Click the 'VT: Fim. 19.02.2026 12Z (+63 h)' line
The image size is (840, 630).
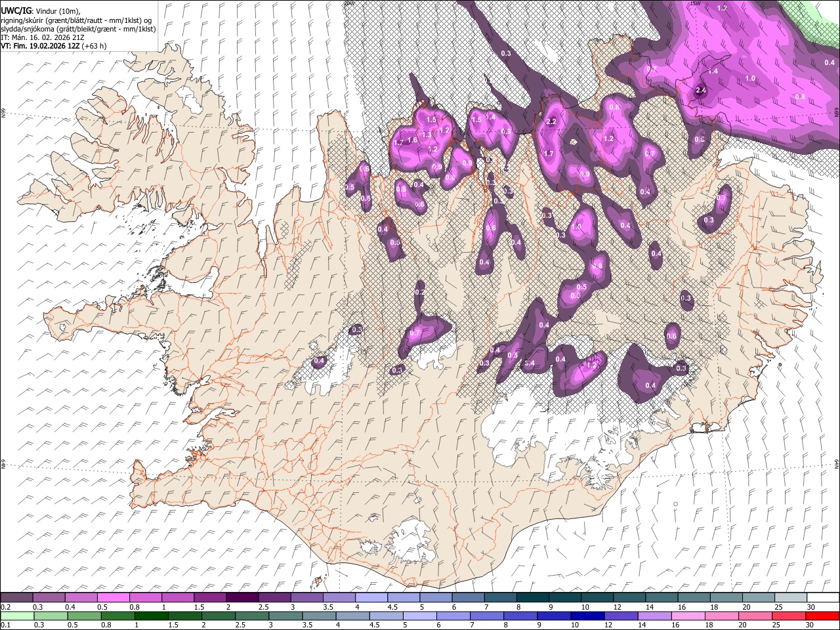[54, 46]
